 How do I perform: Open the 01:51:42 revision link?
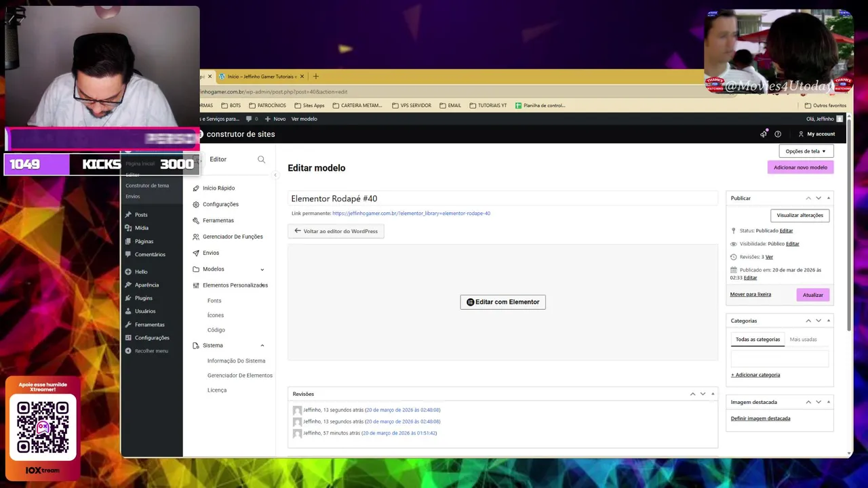point(399,433)
